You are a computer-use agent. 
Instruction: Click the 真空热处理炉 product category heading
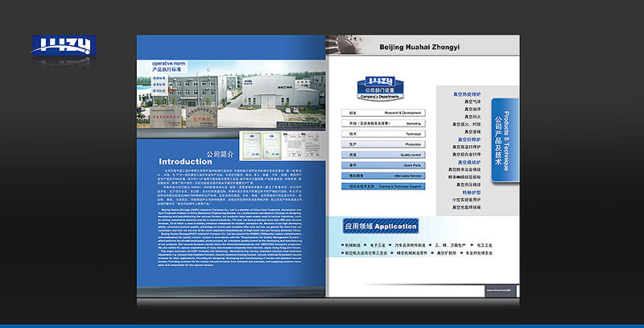click(x=466, y=94)
